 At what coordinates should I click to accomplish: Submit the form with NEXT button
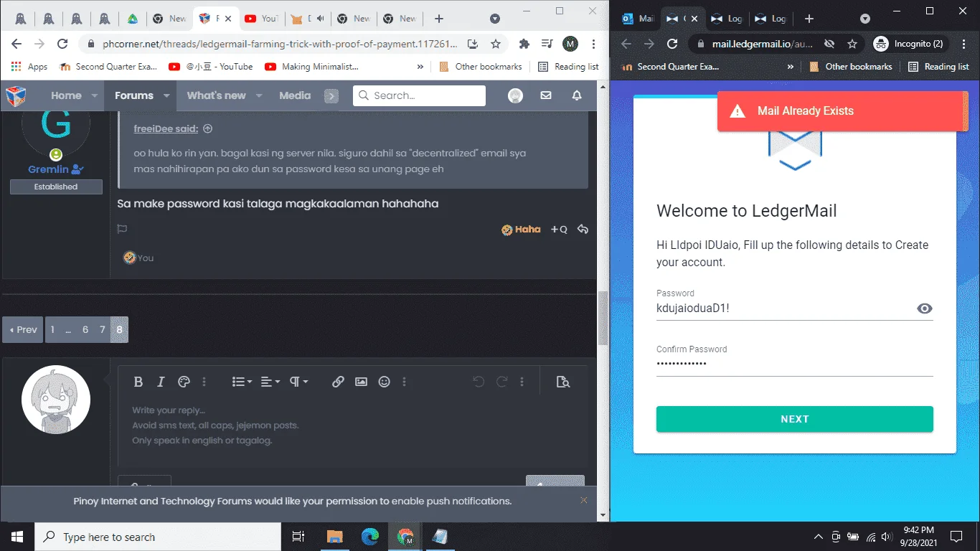794,419
